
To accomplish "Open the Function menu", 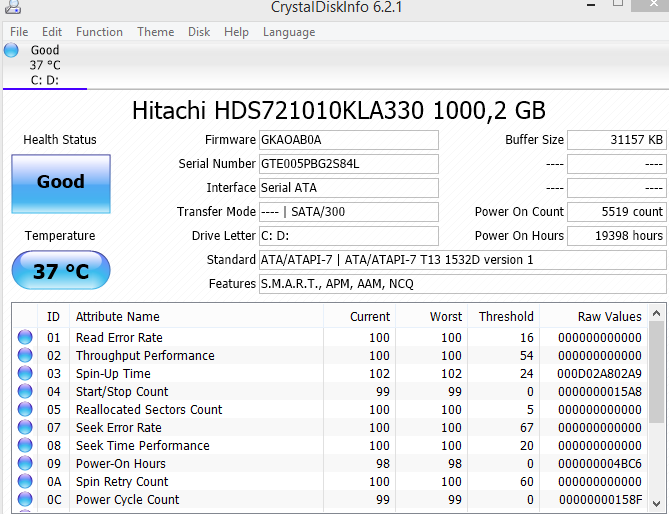I will point(99,32).
